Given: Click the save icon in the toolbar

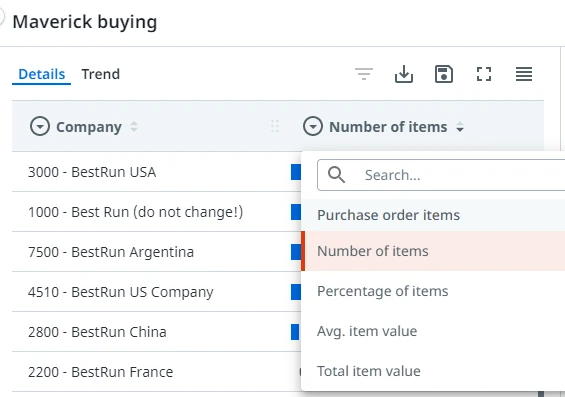Looking at the screenshot, I should point(444,74).
